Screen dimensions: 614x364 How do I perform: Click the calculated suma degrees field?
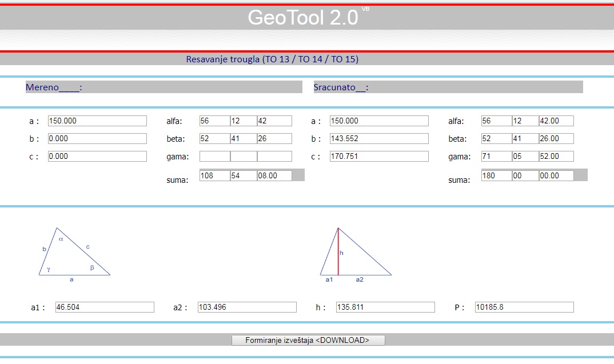[496, 176]
